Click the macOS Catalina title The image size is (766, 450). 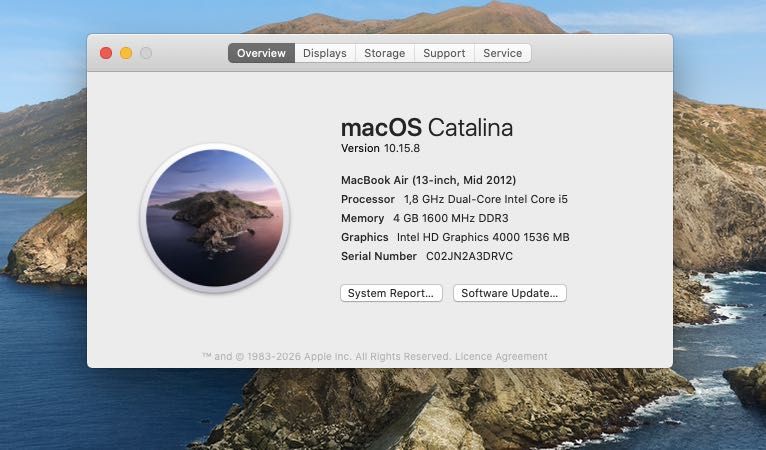click(427, 128)
